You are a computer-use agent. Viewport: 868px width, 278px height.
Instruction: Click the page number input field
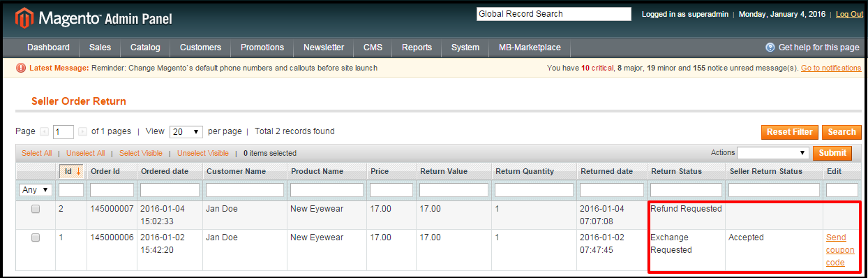(x=63, y=131)
